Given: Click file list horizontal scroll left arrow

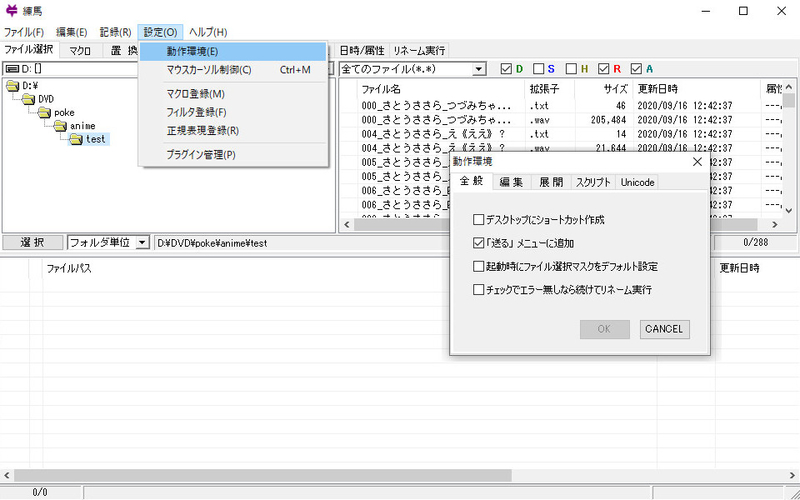Looking at the screenshot, I should pos(346,224).
